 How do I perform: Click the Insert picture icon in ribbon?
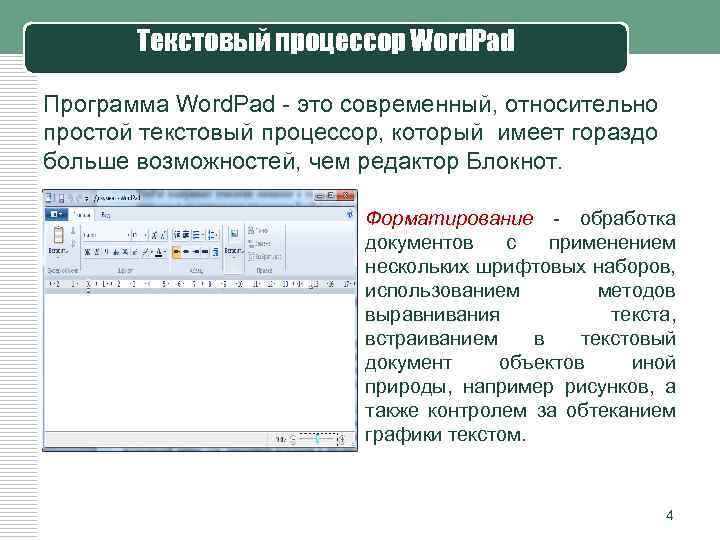pyautogui.click(x=234, y=233)
